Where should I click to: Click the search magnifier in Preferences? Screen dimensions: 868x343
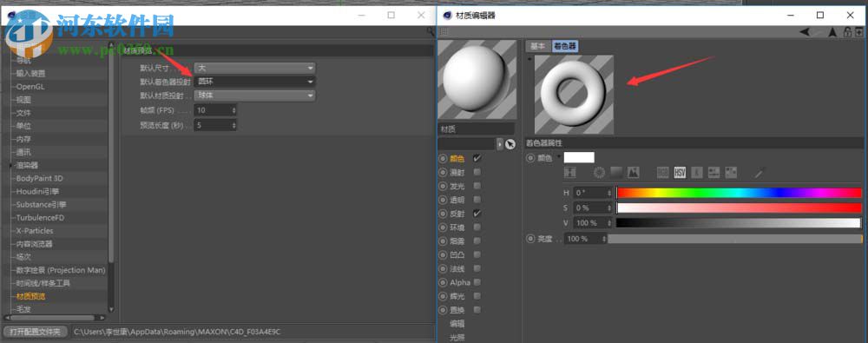click(431, 32)
